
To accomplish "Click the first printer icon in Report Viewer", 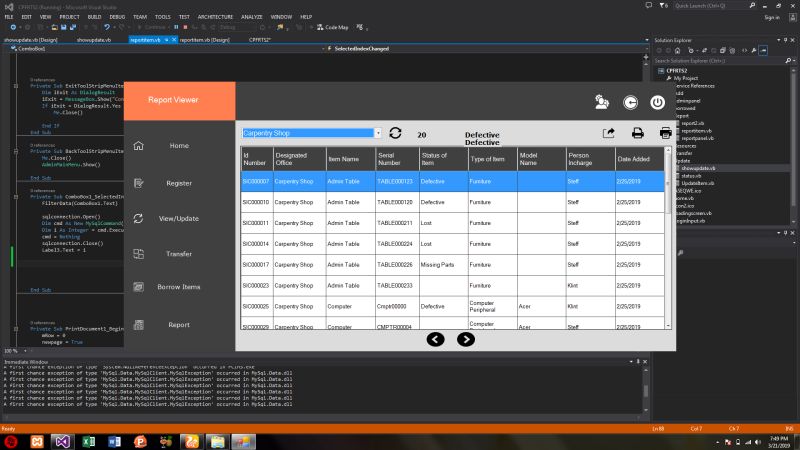I will tap(637, 133).
